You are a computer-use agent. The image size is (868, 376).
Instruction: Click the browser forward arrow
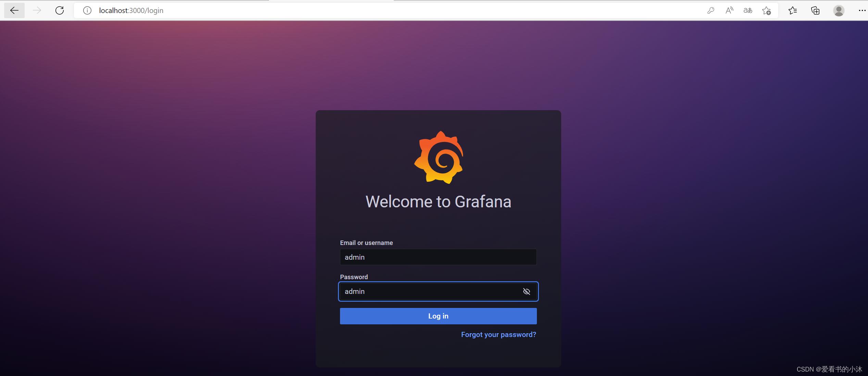click(37, 11)
